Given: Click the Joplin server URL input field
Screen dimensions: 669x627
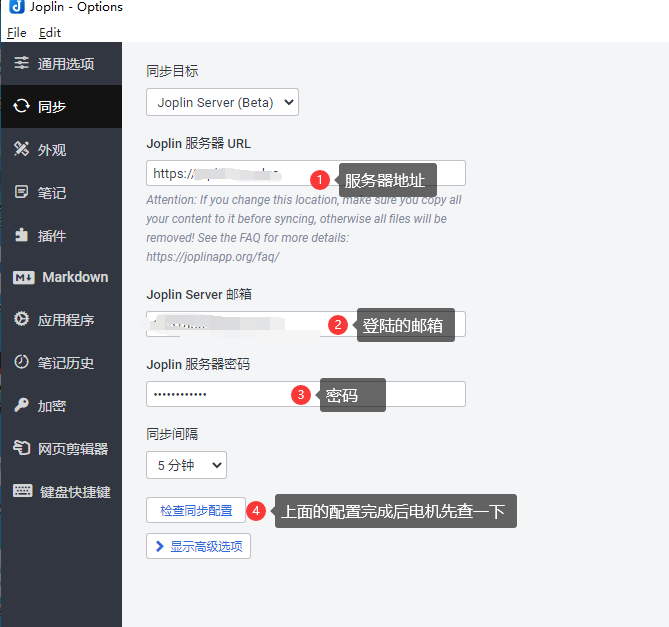Looking at the screenshot, I should pyautogui.click(x=230, y=173).
